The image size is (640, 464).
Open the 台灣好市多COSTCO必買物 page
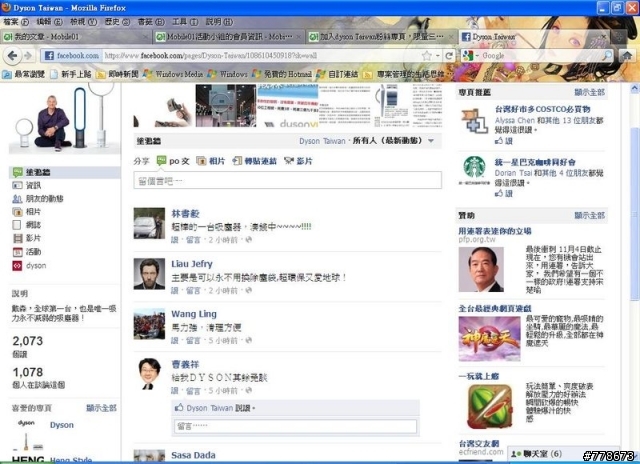[542, 109]
